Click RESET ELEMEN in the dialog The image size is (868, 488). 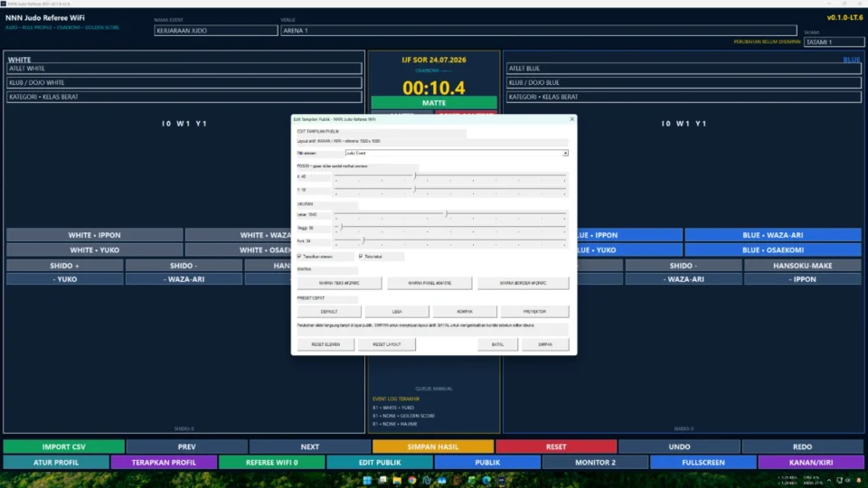click(x=325, y=344)
